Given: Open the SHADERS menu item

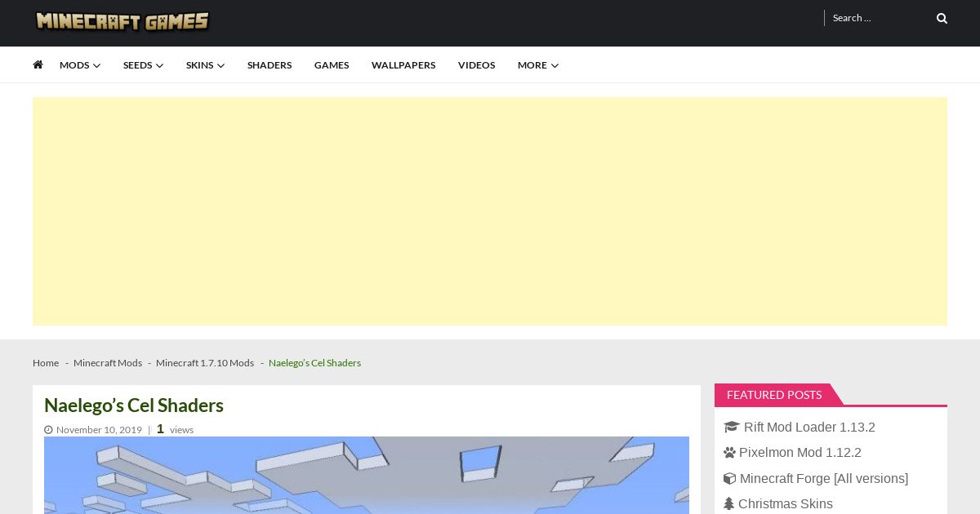Looking at the screenshot, I should point(269,65).
